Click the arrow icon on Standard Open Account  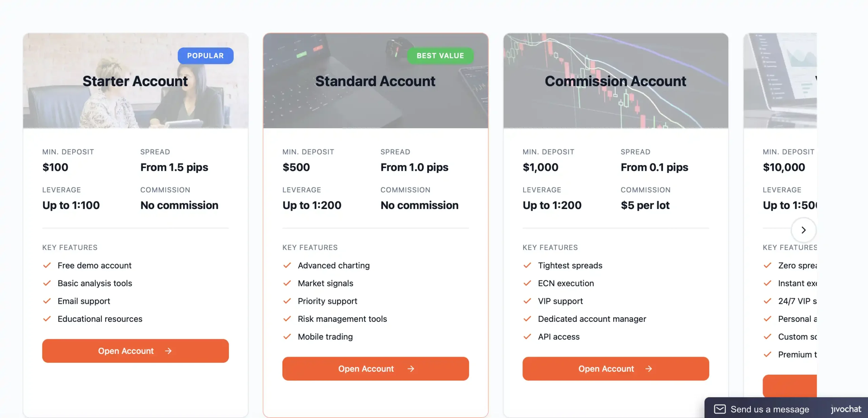click(411, 369)
